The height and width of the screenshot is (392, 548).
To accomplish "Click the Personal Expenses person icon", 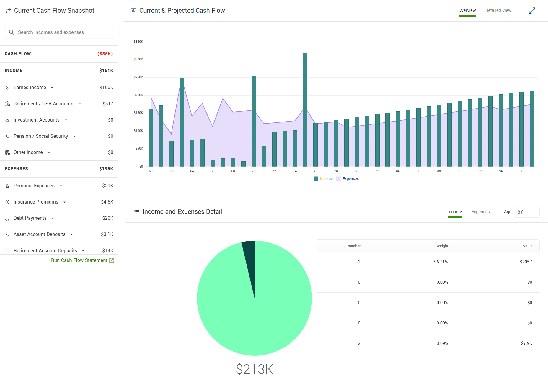I will click(7, 186).
